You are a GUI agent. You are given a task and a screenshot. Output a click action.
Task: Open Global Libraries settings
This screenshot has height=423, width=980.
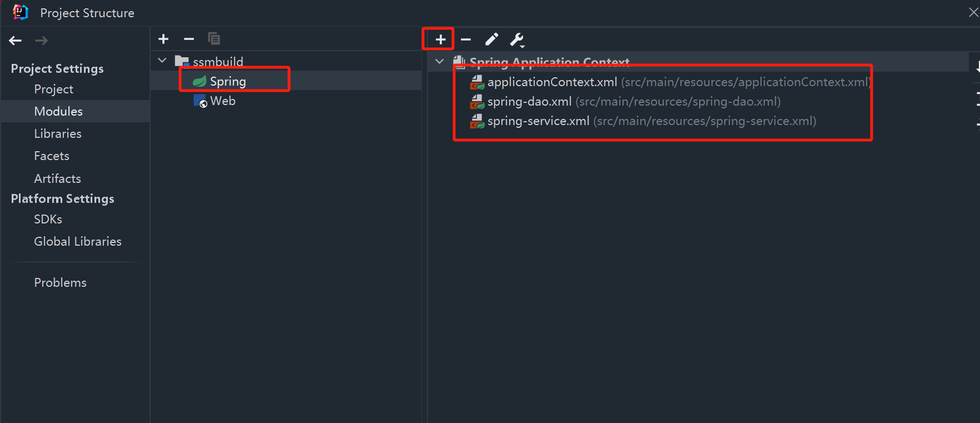pos(78,241)
